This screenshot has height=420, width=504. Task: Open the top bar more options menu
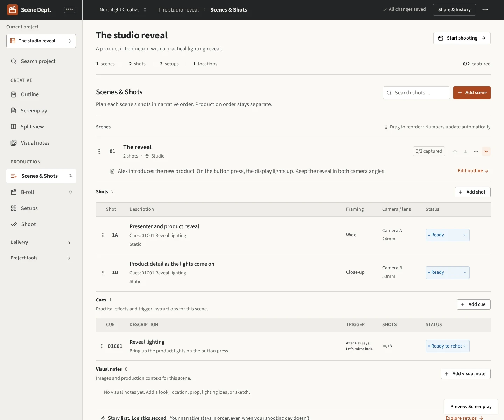point(485,10)
